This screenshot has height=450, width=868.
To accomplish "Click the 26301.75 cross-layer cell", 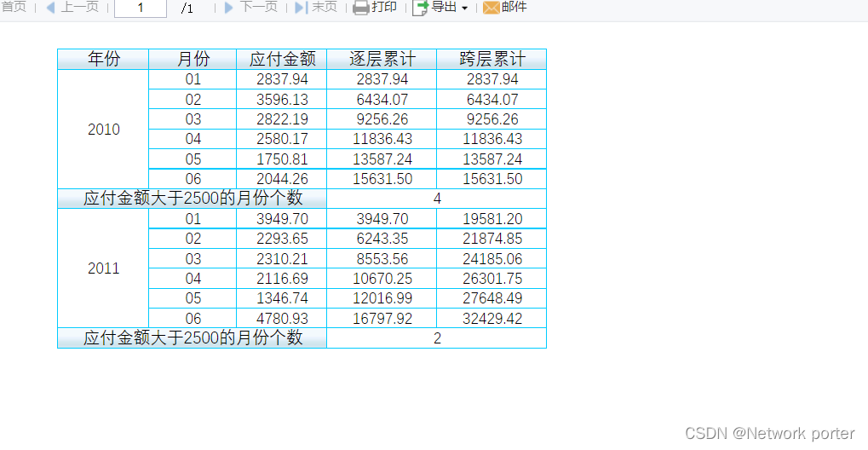I will (x=491, y=278).
